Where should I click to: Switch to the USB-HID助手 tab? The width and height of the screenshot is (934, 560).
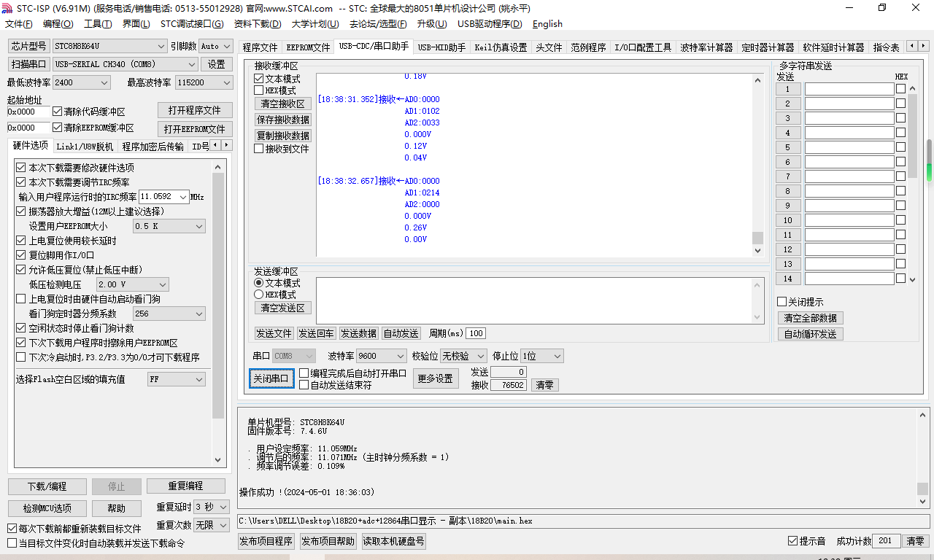441,47
